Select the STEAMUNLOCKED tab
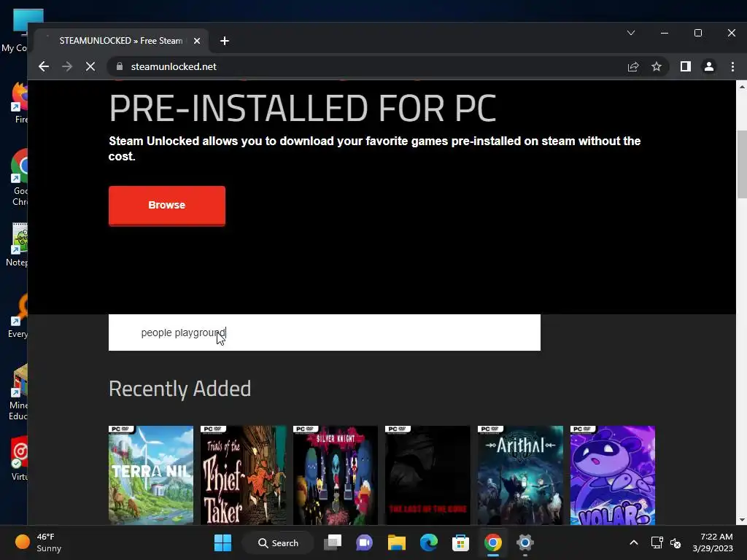Image resolution: width=747 pixels, height=560 pixels. pyautogui.click(x=121, y=41)
